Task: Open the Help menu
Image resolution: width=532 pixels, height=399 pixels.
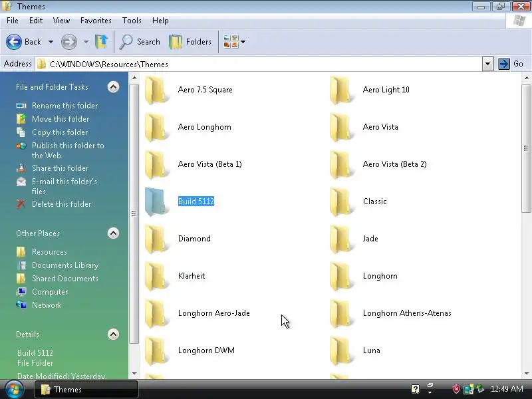Action: (x=160, y=21)
